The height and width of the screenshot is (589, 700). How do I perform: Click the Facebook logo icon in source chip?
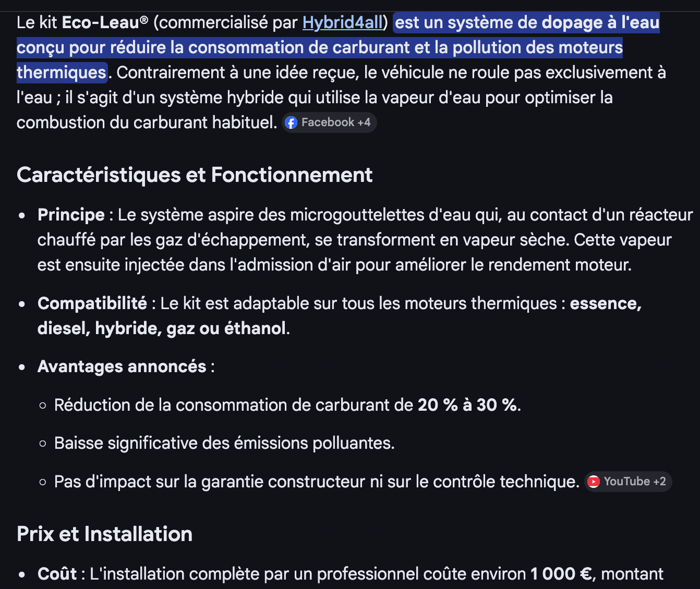291,122
